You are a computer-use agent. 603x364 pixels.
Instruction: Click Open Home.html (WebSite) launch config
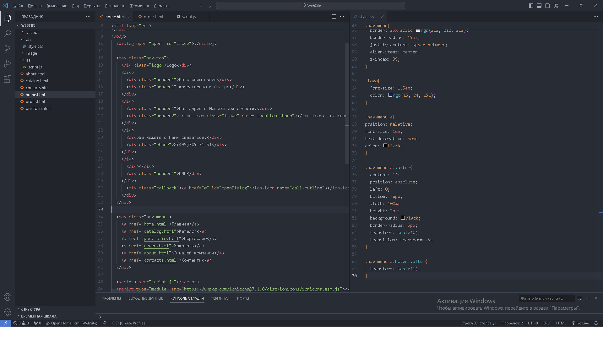(x=72, y=323)
